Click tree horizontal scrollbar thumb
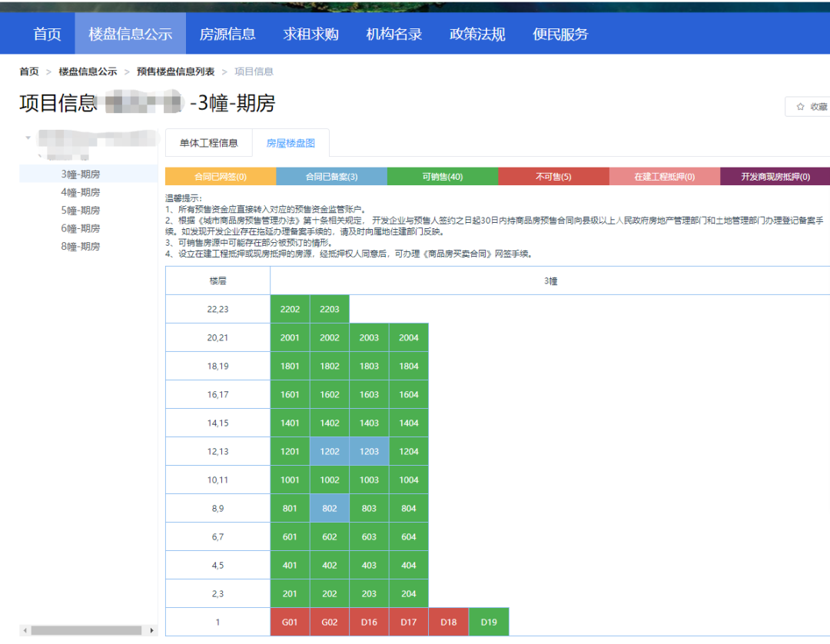Viewport: 830px width, 644px height. 86,630
